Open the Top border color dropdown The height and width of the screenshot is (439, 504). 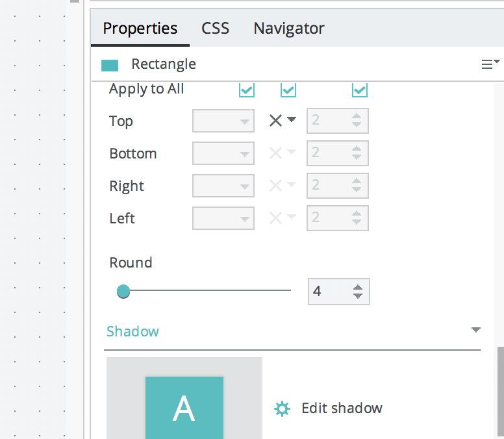(x=223, y=121)
